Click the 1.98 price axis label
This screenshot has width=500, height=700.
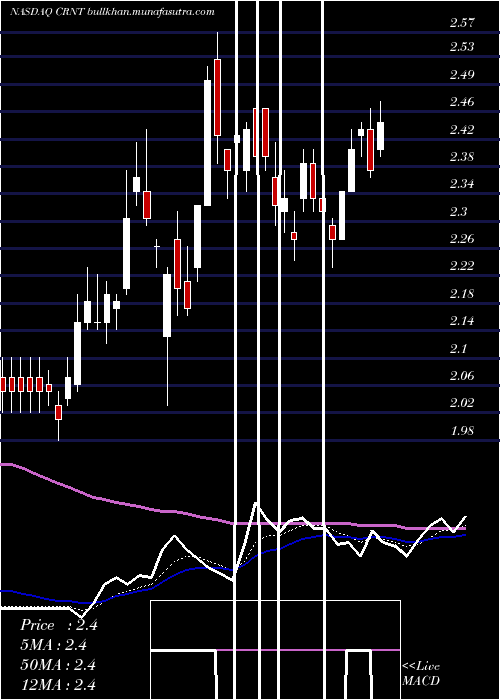pos(462,431)
